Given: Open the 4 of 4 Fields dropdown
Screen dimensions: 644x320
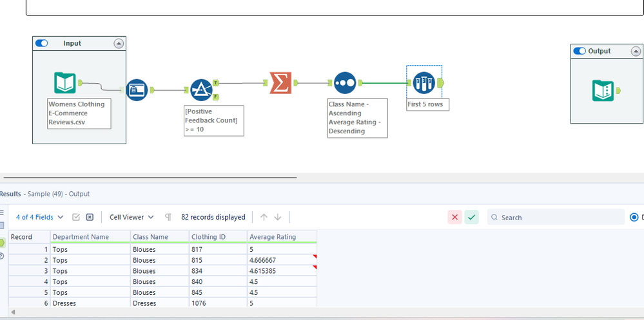Looking at the screenshot, I should tap(39, 217).
